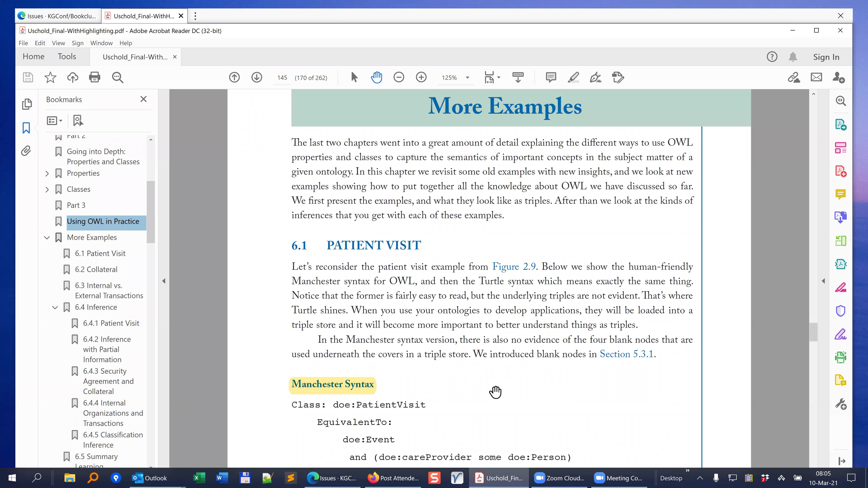Print the document
This screenshot has width=868, height=488.
click(94, 77)
